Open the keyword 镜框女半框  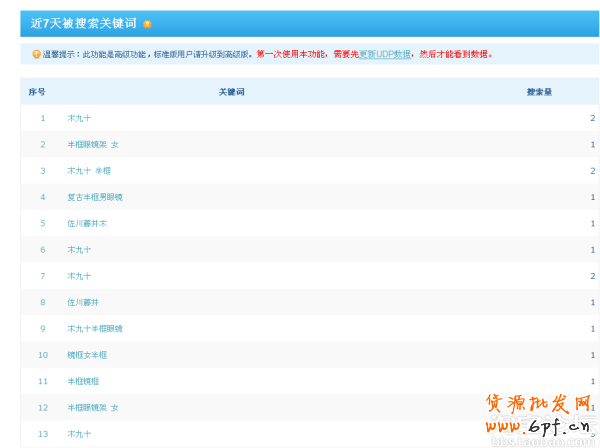click(x=87, y=355)
